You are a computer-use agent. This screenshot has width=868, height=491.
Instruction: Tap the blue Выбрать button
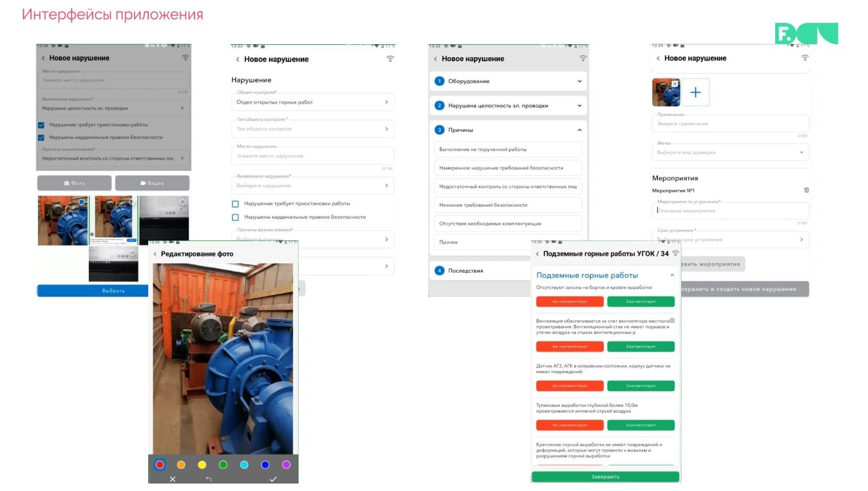92,291
